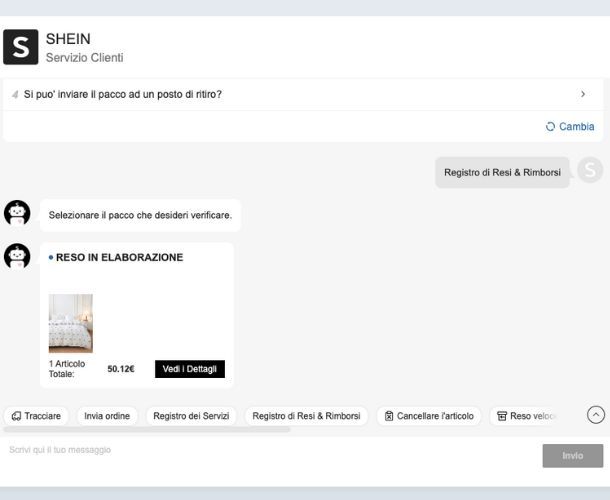
Task: Click the Cancellare l'articolo chip
Action: coord(429,416)
